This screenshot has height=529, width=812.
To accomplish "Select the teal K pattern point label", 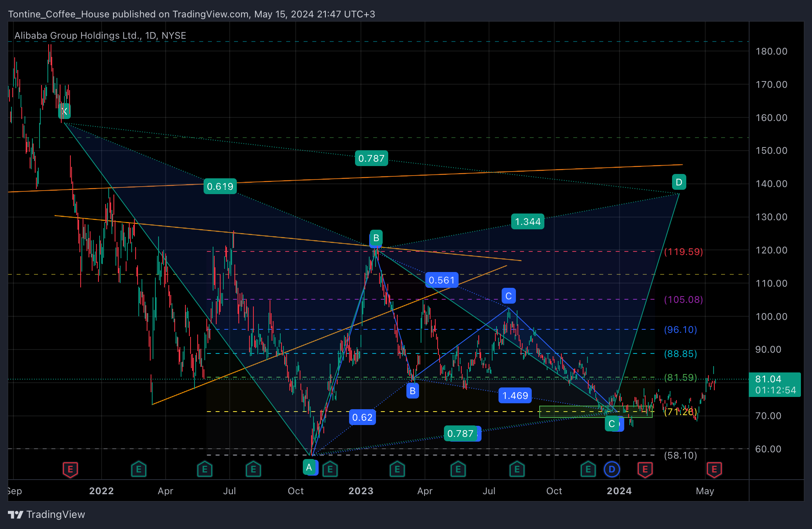I will [x=64, y=111].
